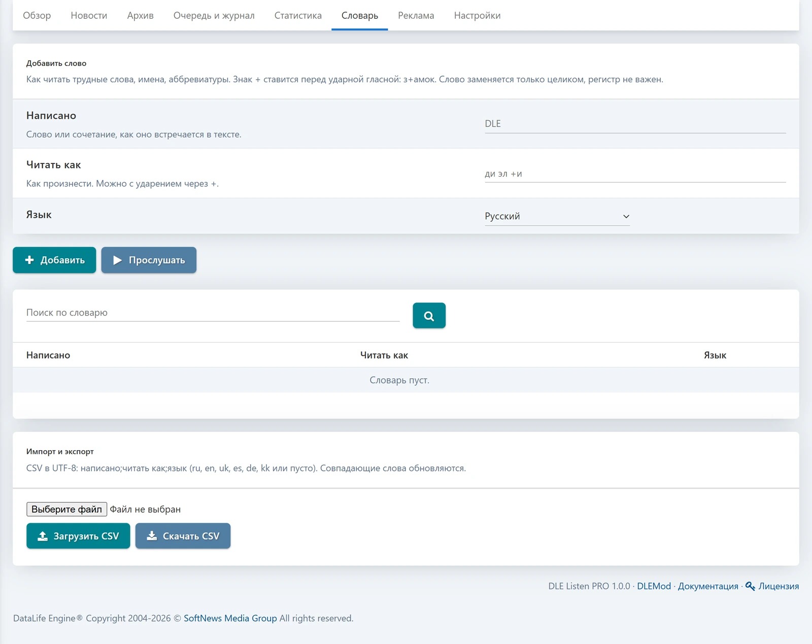This screenshot has width=812, height=644.
Task: Click the 'Словарь пуст.' empty row text
Action: [x=399, y=380]
